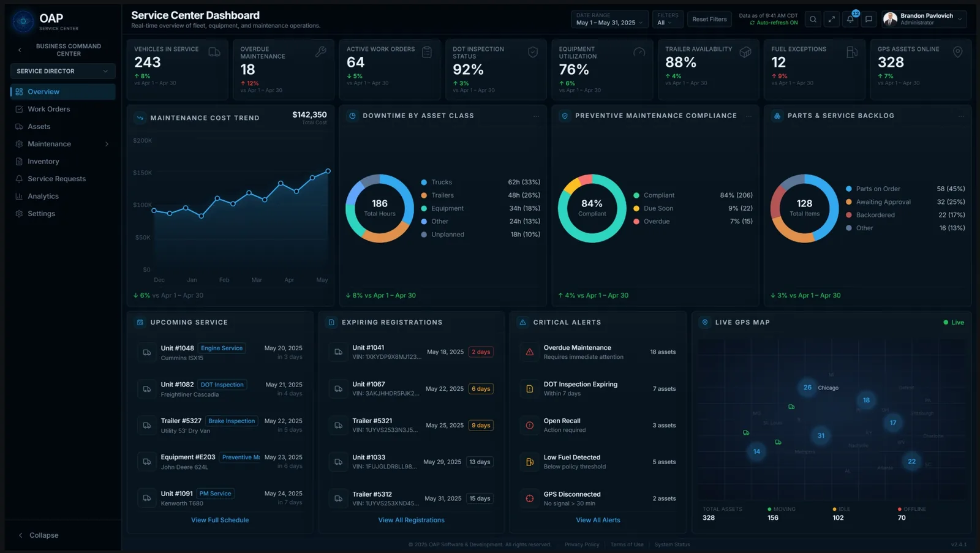This screenshot has height=553, width=980.
Task: Click the box icon on Trailer Availability card
Action: click(745, 52)
